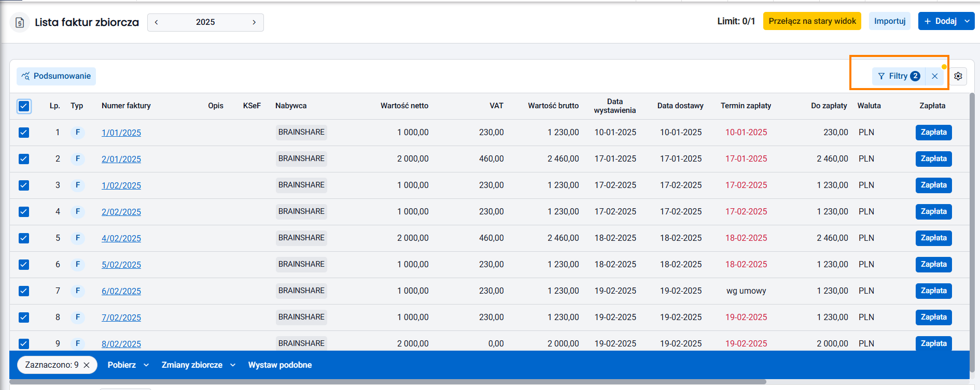Click the 2025 year selector field
The image size is (980, 390).
point(205,22)
